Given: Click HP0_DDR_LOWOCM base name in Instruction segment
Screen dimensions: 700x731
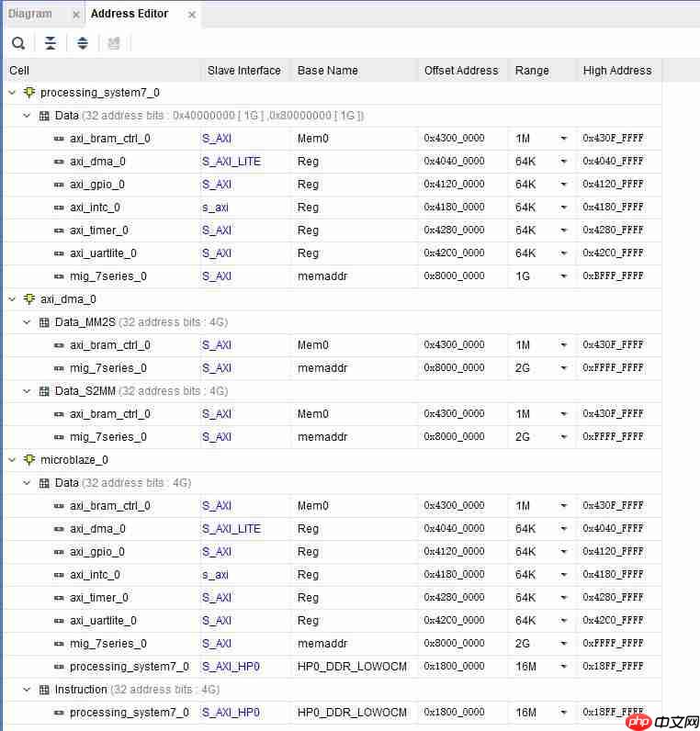Looking at the screenshot, I should [x=352, y=713].
